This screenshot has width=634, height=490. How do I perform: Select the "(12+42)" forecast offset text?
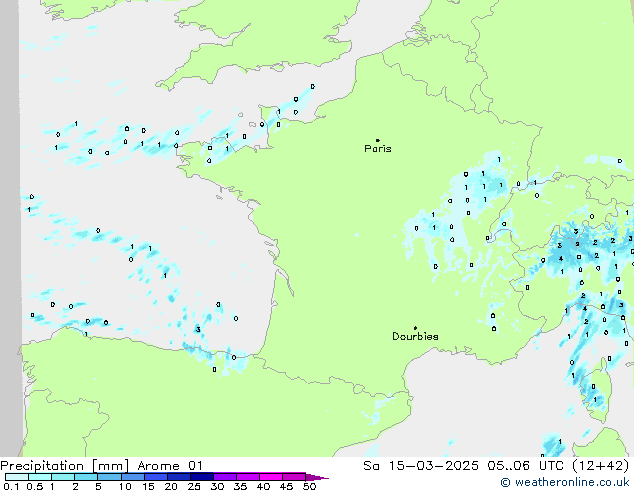click(x=601, y=466)
